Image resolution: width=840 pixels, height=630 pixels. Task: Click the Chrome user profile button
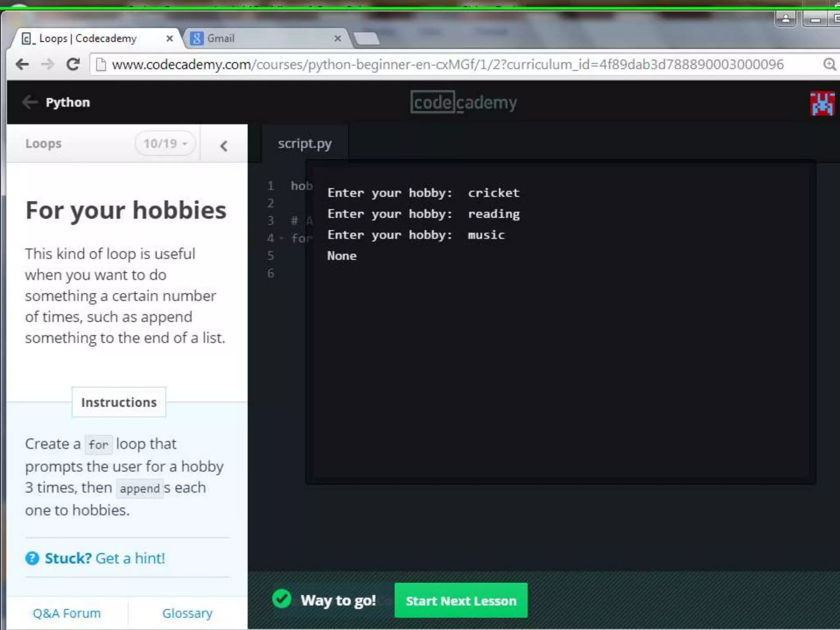coord(786,19)
